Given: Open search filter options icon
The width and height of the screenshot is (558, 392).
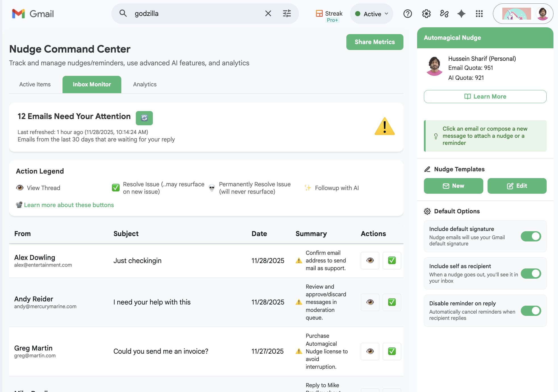Looking at the screenshot, I should coord(287,14).
